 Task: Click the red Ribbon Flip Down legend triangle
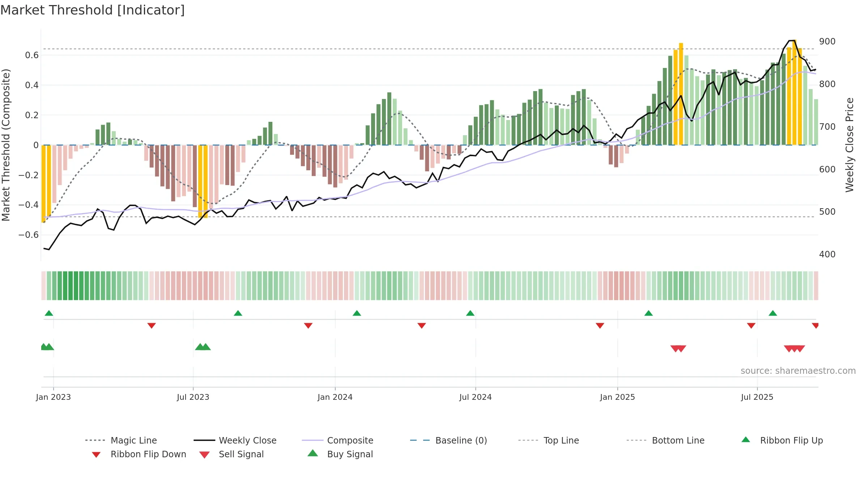pos(96,455)
